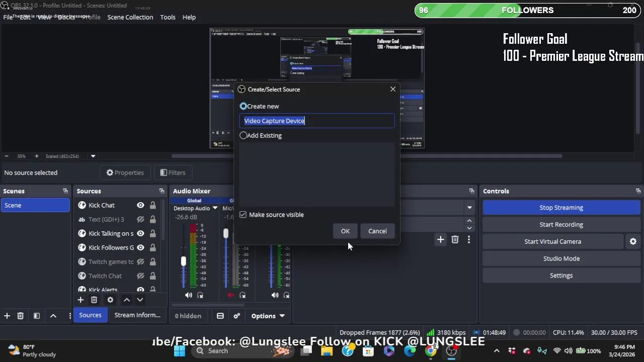
Task: Click the Start Virtual Camera button
Action: pyautogui.click(x=553, y=241)
